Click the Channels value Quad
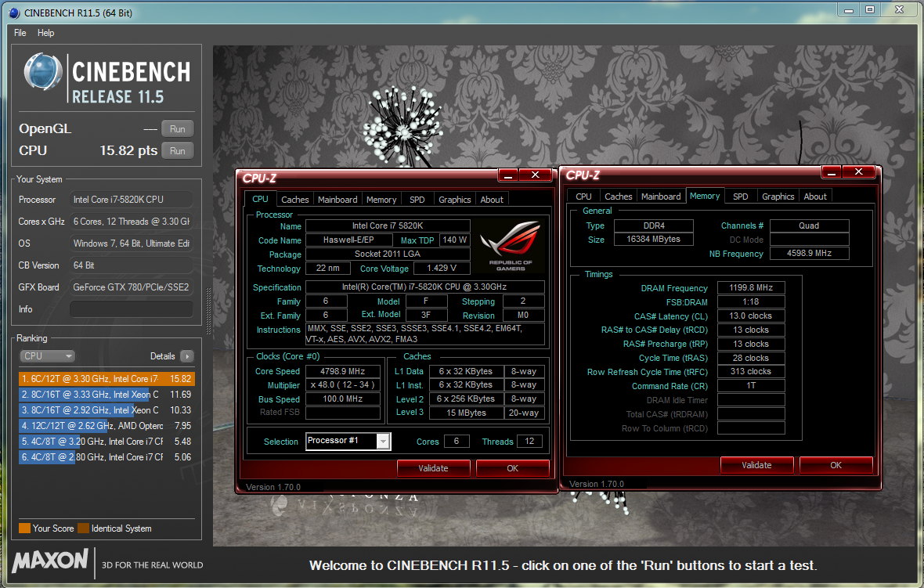Viewport: 924px width, 588px height. pyautogui.click(x=809, y=225)
